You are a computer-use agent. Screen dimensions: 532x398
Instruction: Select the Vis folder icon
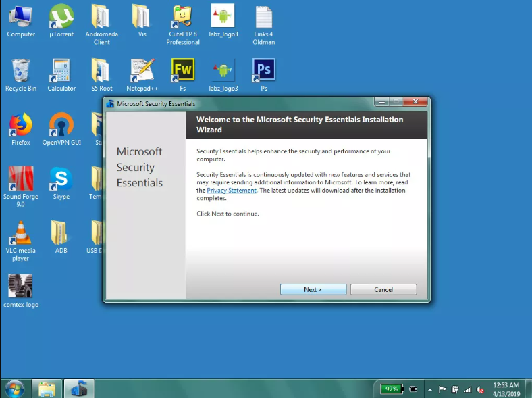click(x=142, y=22)
